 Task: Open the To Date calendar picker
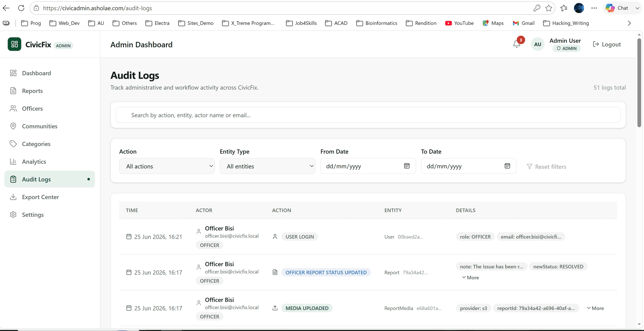507,166
